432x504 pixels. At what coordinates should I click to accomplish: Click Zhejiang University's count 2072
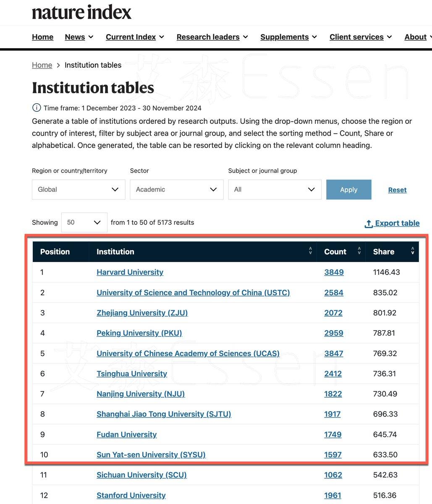(x=333, y=313)
